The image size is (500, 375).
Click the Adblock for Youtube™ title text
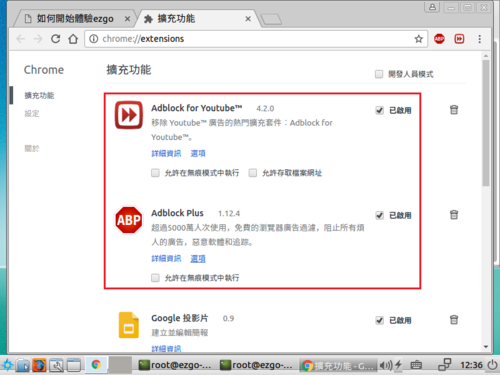(197, 108)
